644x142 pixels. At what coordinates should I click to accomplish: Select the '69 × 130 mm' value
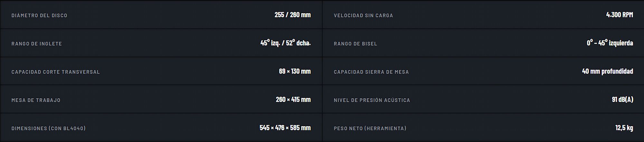click(295, 71)
